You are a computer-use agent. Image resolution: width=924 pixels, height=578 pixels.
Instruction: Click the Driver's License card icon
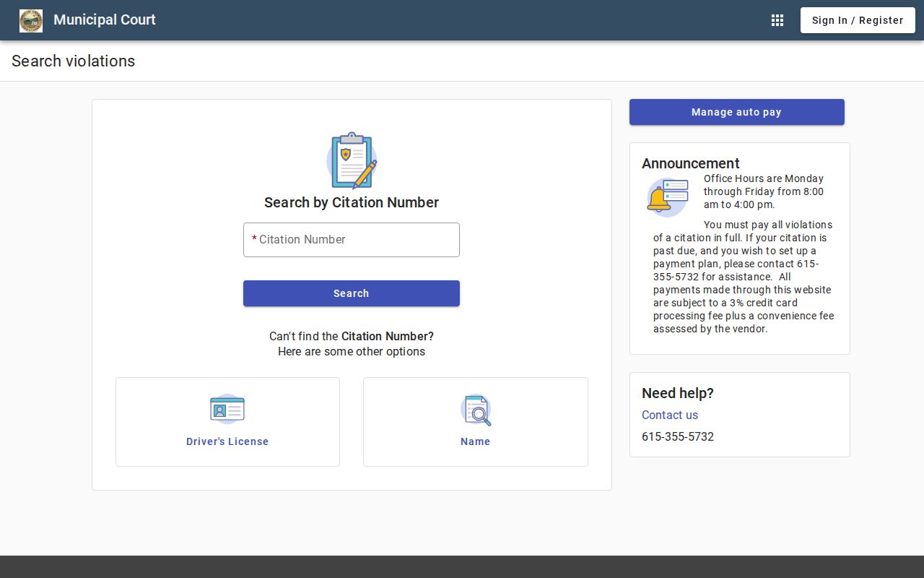tap(227, 409)
